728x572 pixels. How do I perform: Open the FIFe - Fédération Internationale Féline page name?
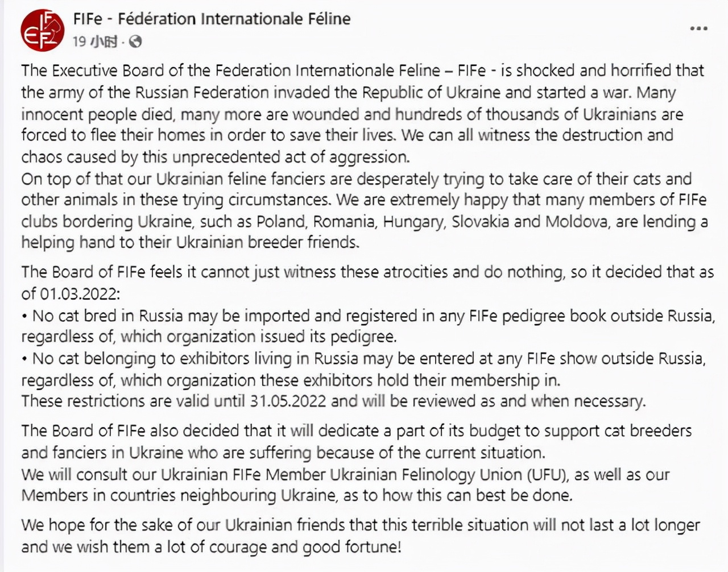coord(212,19)
